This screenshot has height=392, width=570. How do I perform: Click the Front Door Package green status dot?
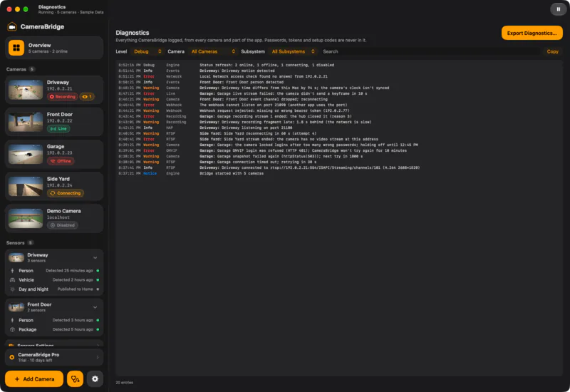click(x=98, y=329)
